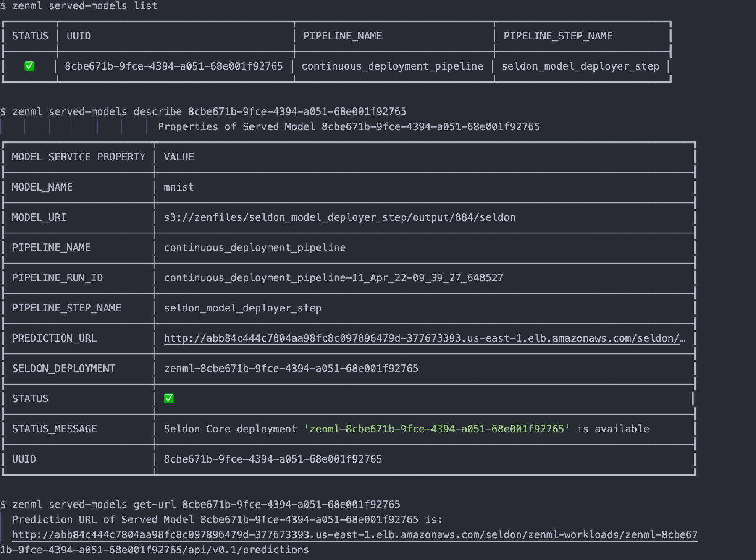Open the truncated PREDICTION_URL link
The image size is (756, 560).
pyautogui.click(x=425, y=338)
